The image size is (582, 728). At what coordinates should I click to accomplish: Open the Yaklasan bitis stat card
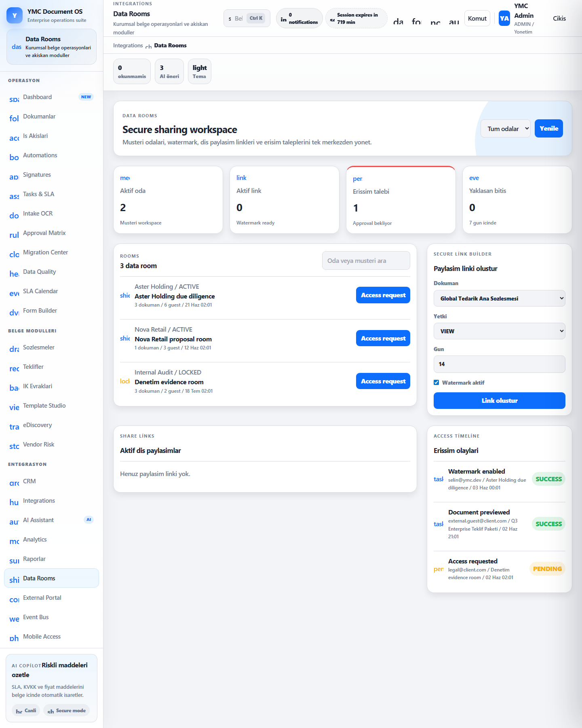517,200
